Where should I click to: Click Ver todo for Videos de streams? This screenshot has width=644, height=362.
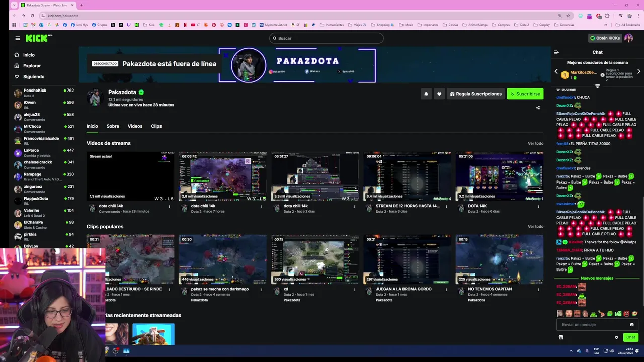[x=535, y=144]
